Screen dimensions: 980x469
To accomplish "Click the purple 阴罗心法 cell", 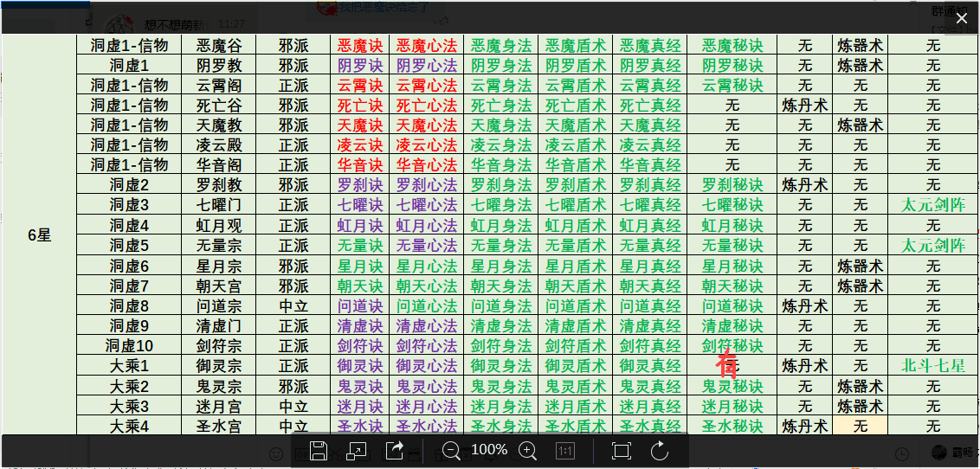I will click(427, 65).
